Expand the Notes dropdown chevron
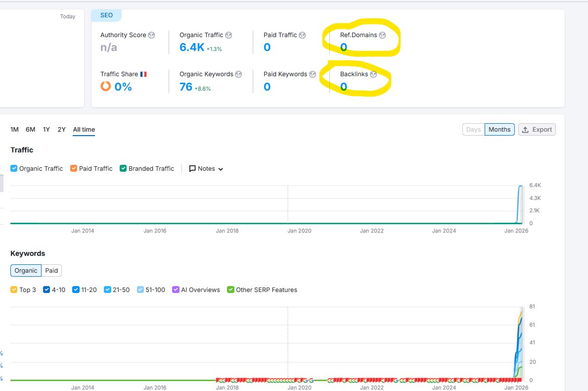588x391 pixels. click(x=221, y=169)
